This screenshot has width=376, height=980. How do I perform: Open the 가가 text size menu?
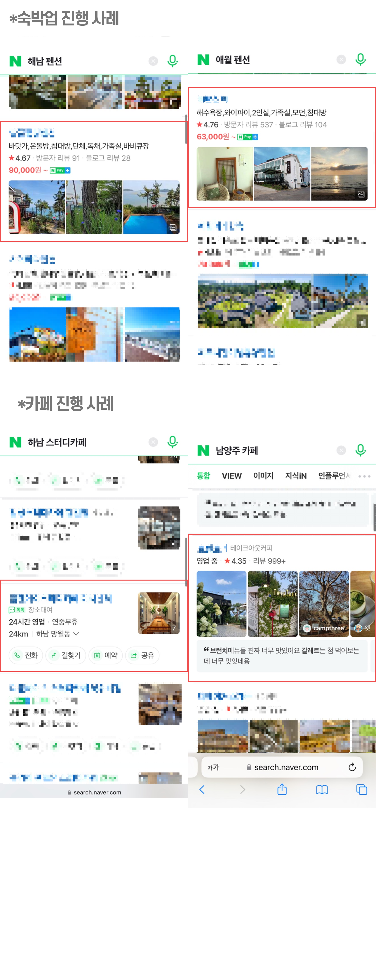(214, 767)
